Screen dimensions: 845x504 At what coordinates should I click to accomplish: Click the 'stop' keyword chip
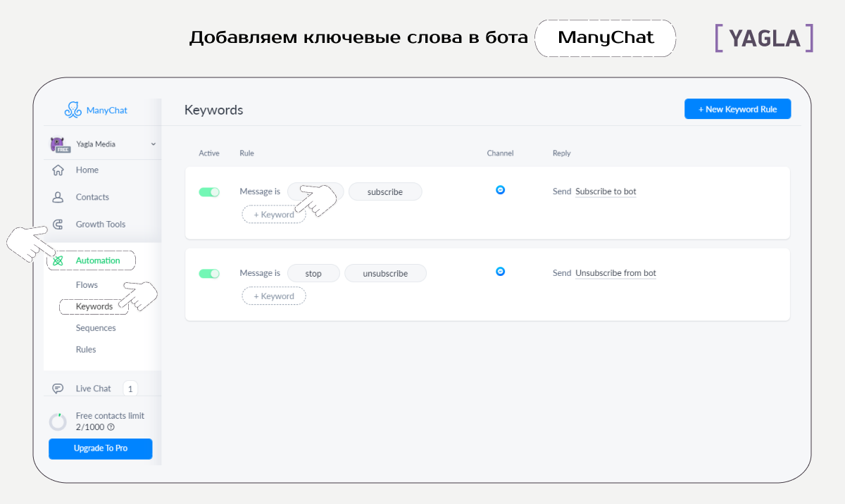click(313, 273)
